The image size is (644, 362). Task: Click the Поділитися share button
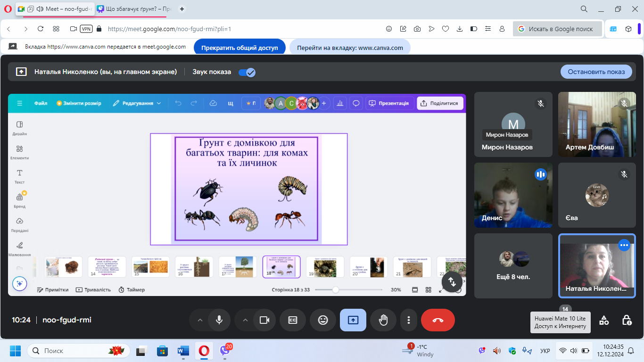[440, 103]
